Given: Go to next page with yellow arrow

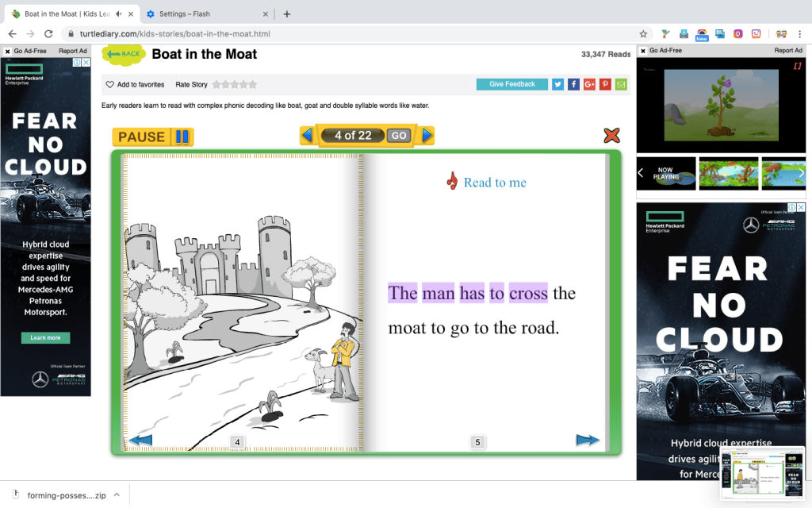Looking at the screenshot, I should [x=427, y=136].
